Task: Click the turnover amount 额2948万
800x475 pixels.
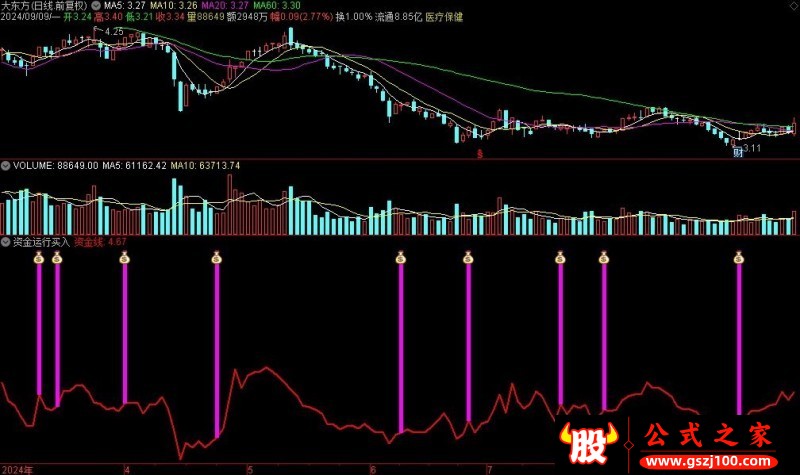Action: coord(247,17)
